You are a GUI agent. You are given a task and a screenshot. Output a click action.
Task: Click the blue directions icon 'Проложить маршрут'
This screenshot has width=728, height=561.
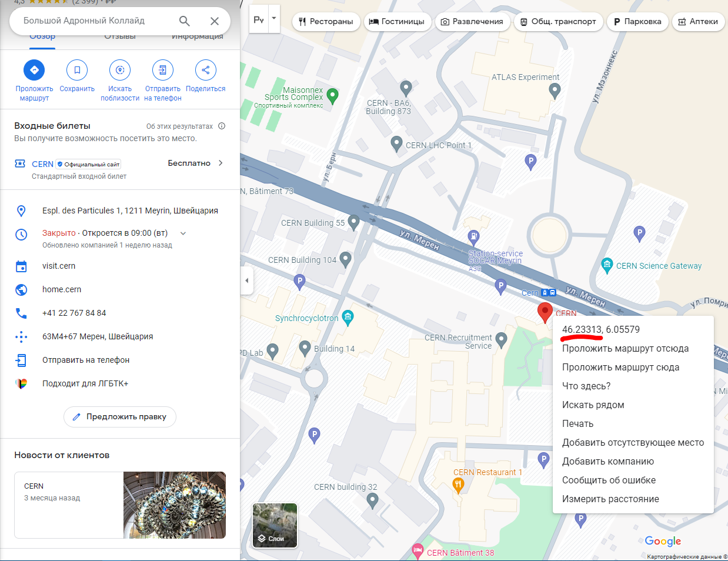[34, 70]
